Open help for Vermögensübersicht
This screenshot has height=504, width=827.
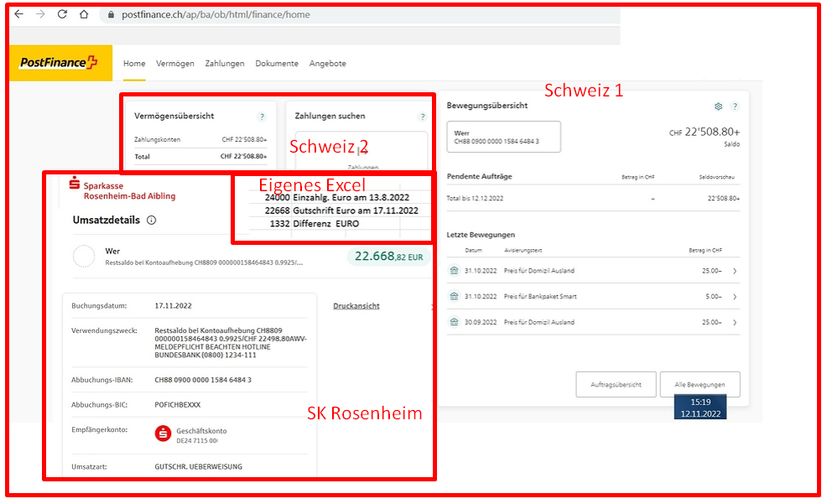[262, 117]
